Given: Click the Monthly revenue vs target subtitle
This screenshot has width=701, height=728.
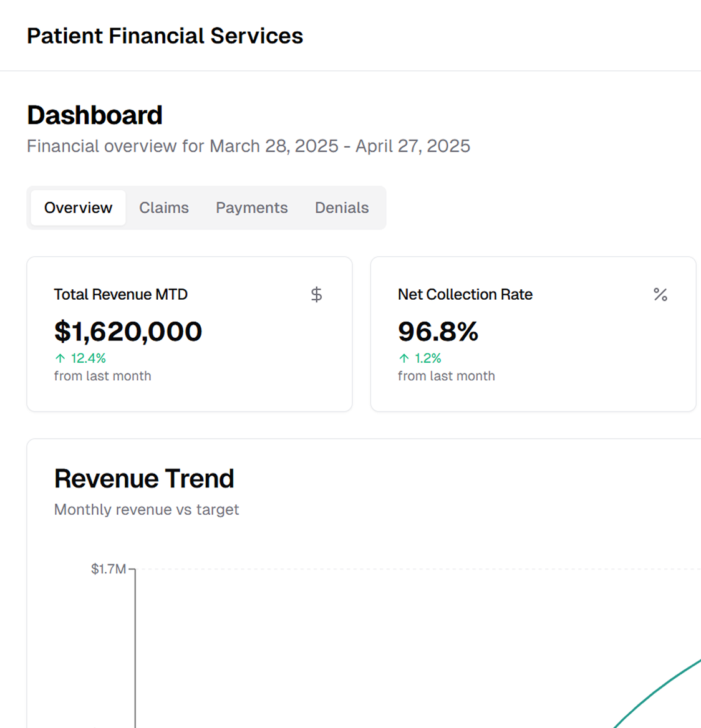Looking at the screenshot, I should tap(147, 509).
